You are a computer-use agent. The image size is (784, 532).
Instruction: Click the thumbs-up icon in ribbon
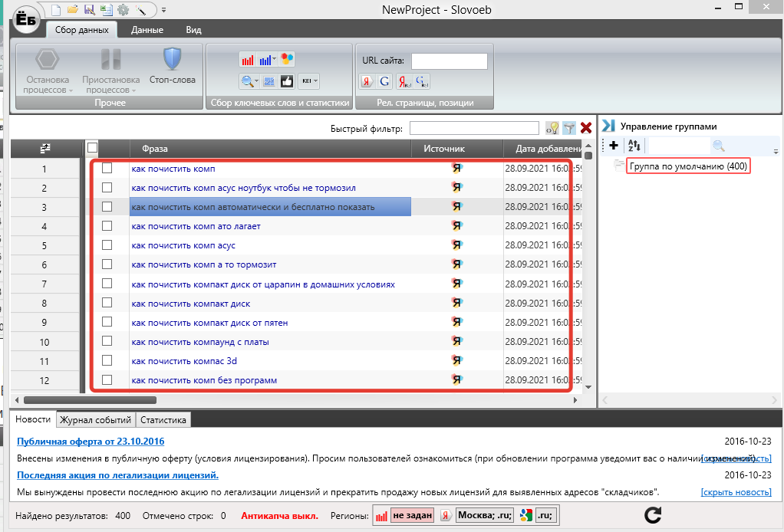287,81
